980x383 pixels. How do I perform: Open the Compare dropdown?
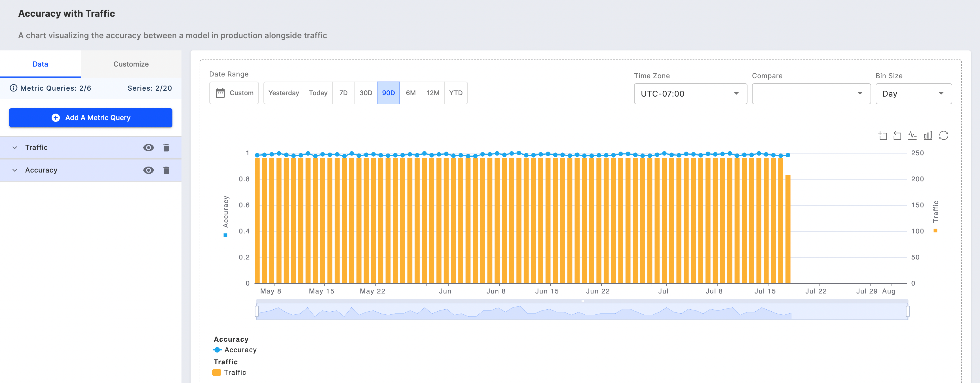click(811, 94)
